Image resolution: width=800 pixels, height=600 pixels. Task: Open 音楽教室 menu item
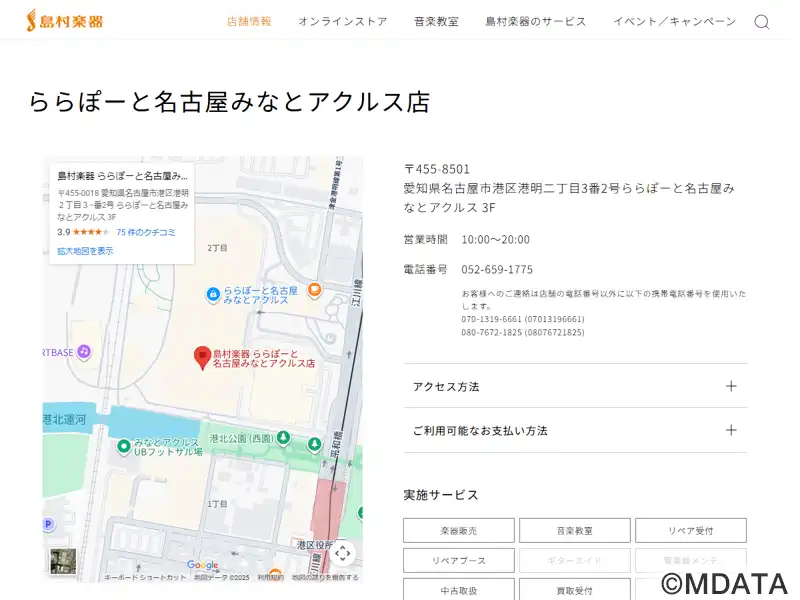[436, 21]
